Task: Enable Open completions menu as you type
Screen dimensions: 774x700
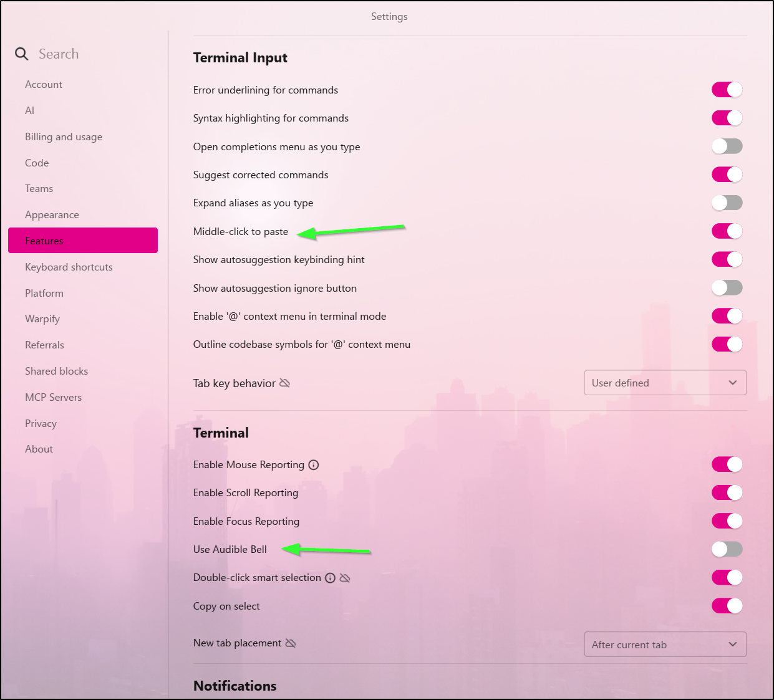Action: (727, 146)
